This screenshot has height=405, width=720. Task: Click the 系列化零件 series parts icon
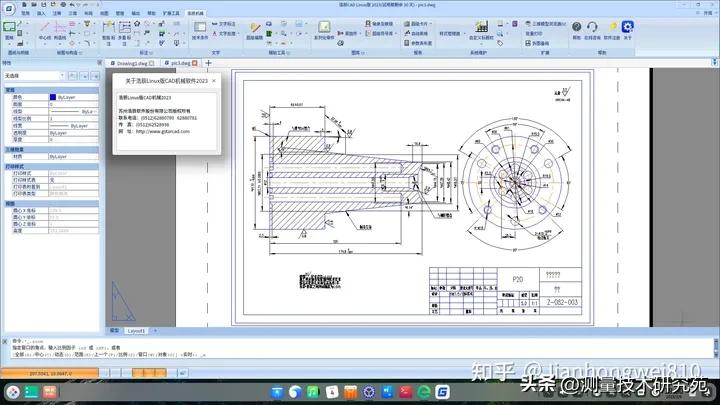[323, 29]
